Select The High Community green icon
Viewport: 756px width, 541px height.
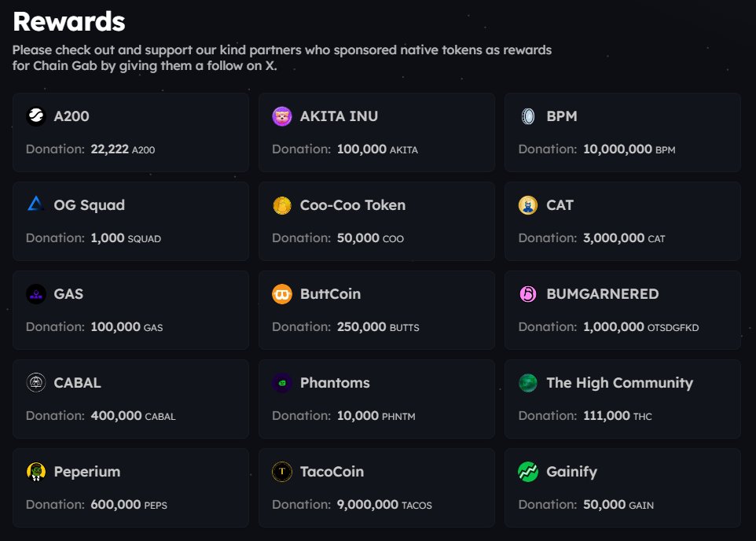click(528, 383)
